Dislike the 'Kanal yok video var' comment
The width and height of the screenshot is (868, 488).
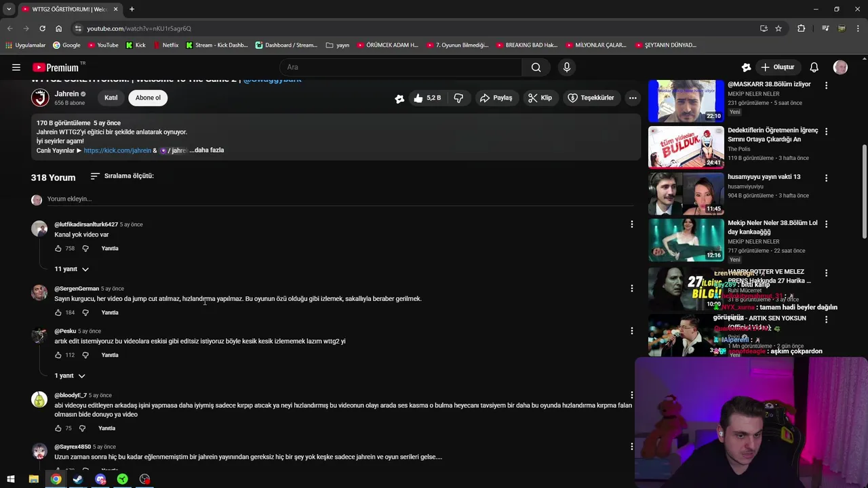click(85, 249)
